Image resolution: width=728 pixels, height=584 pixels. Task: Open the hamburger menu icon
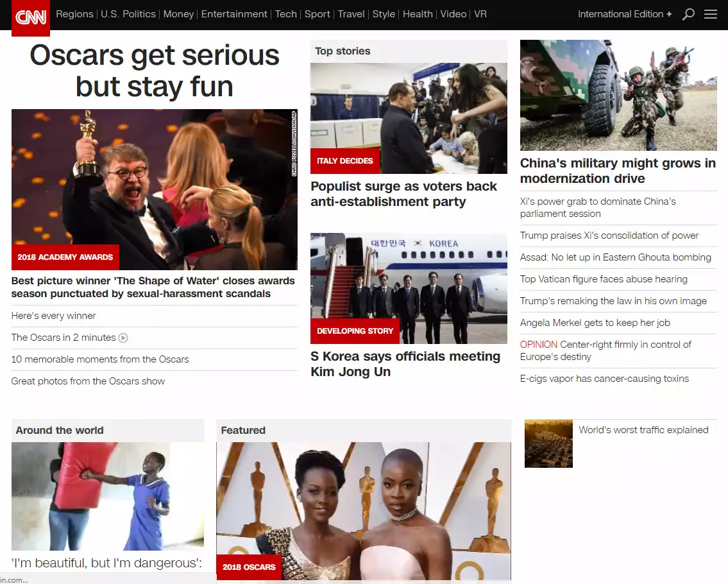pos(711,14)
